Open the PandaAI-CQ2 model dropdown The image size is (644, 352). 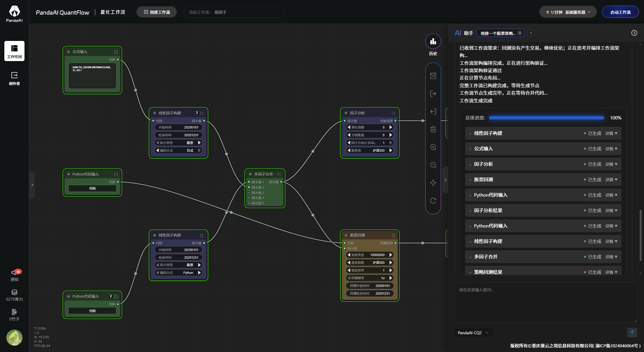(x=473, y=333)
